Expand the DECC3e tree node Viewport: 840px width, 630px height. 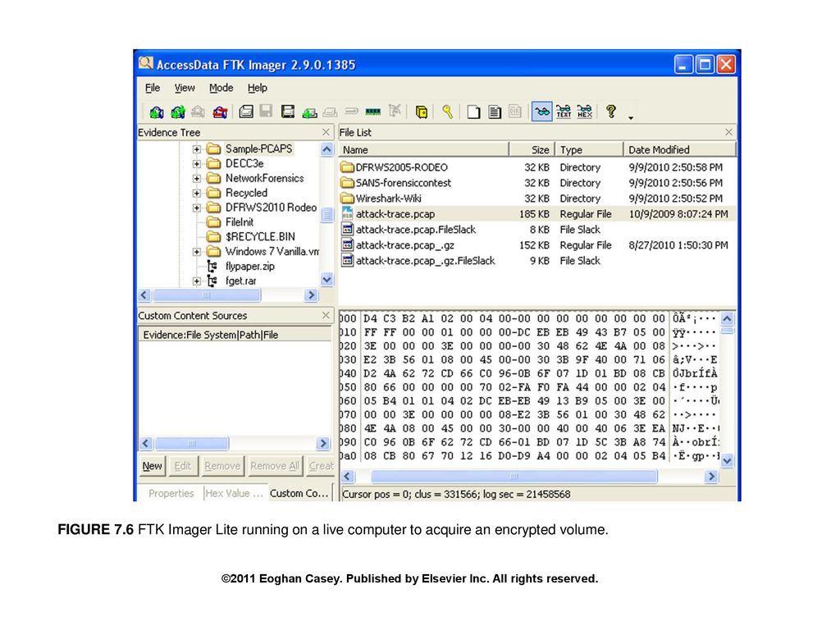197,164
